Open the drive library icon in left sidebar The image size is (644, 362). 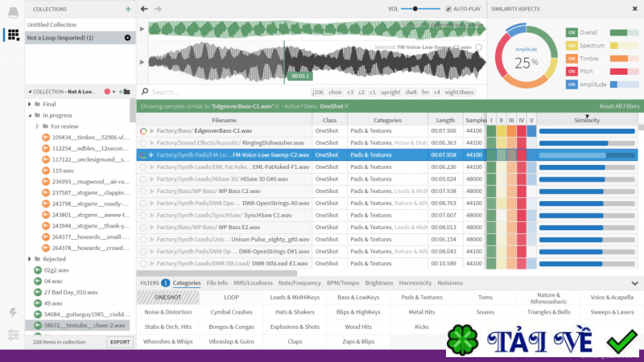point(12,10)
